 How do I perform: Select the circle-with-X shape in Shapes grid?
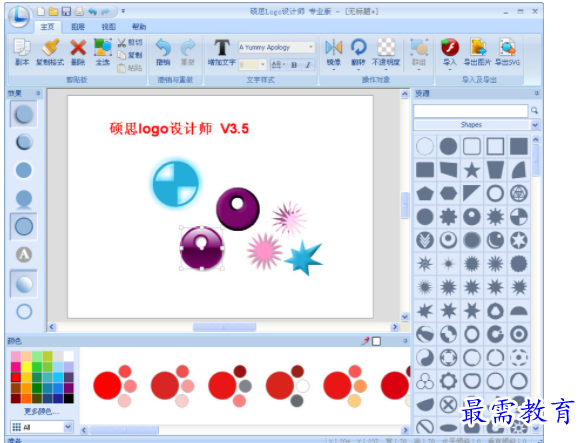point(448,404)
